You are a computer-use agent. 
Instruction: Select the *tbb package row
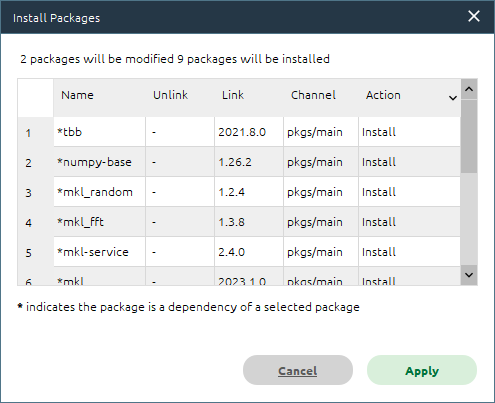(x=257, y=132)
